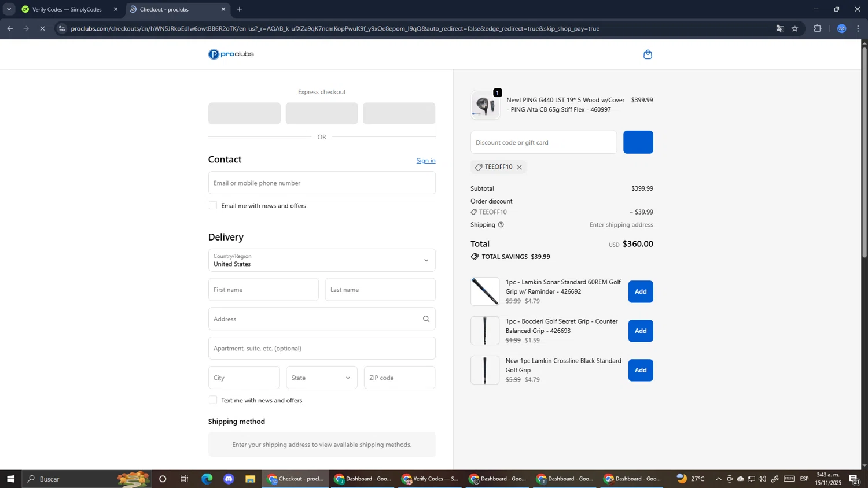The height and width of the screenshot is (488, 868).
Task: Focus the Last name field
Action: 380,290
